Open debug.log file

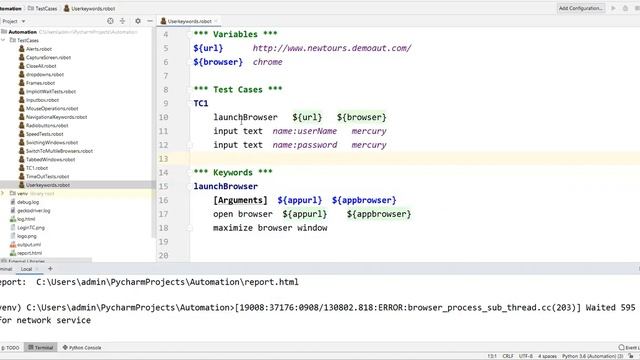point(28,202)
